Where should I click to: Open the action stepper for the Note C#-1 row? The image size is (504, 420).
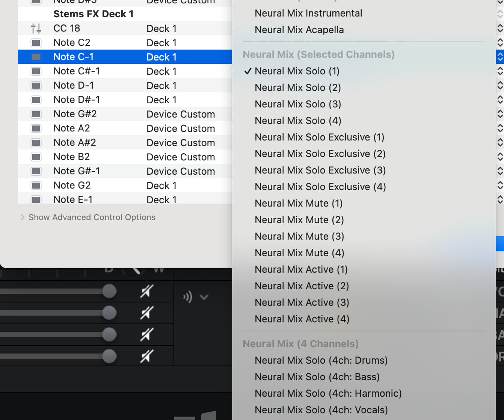point(500,71)
